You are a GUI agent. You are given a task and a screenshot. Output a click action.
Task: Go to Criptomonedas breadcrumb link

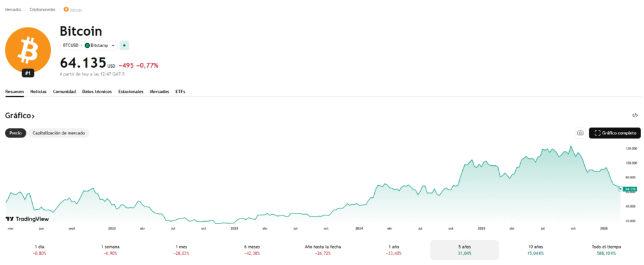coord(42,9)
